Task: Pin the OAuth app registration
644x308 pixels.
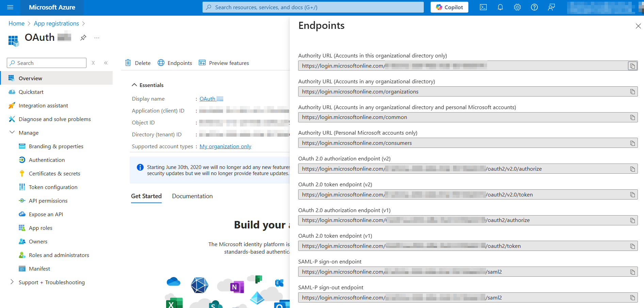Action: 83,38
